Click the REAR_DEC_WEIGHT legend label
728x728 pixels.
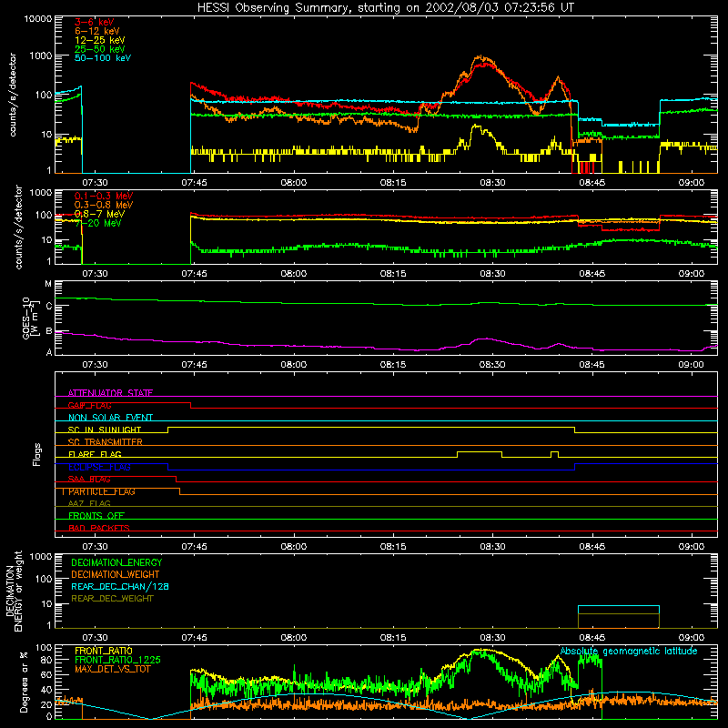click(x=112, y=599)
